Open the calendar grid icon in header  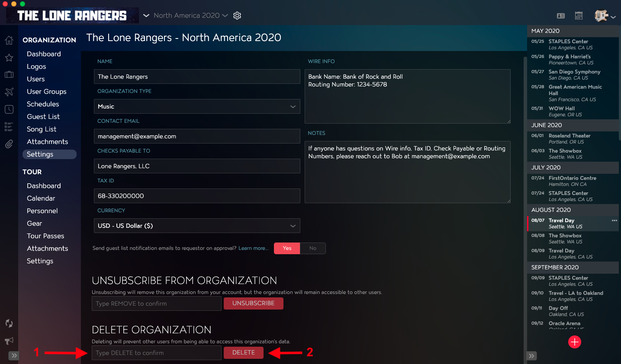tap(579, 16)
